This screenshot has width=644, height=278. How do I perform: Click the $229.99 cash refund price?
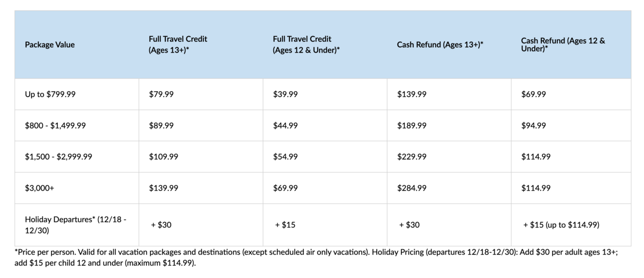[x=412, y=157]
